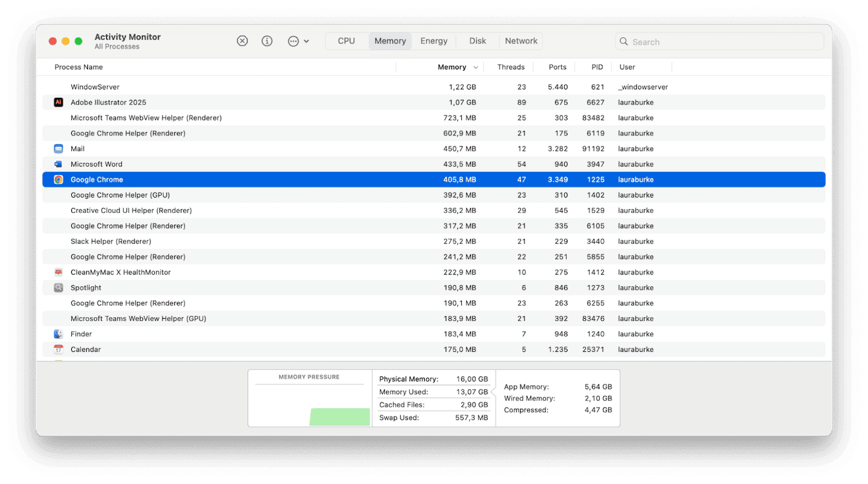This screenshot has height=484, width=868.
Task: Select the Spotlight magnifier icon
Action: click(x=58, y=287)
